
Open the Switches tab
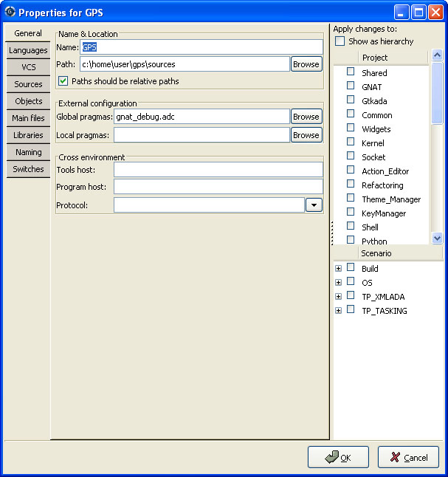coord(28,169)
